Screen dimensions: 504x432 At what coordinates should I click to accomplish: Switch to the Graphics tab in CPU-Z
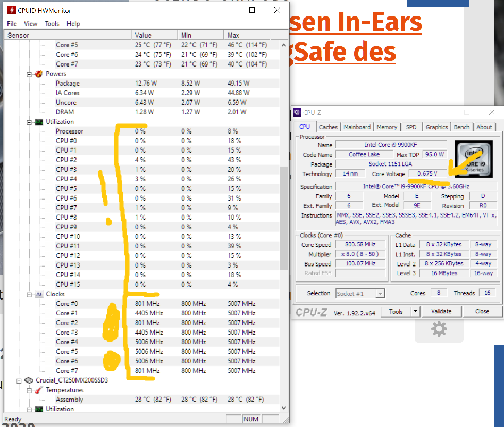pyautogui.click(x=436, y=127)
